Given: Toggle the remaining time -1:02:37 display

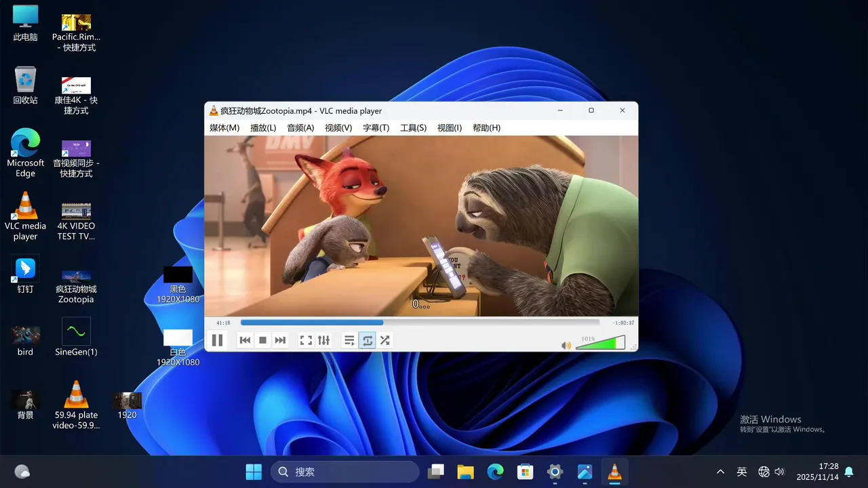Looking at the screenshot, I should click(x=623, y=323).
